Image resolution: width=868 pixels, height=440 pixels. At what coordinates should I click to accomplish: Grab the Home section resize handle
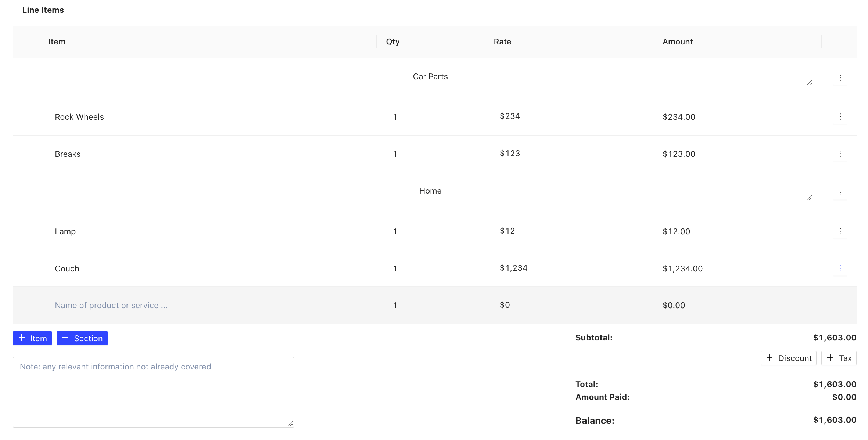pyautogui.click(x=809, y=198)
